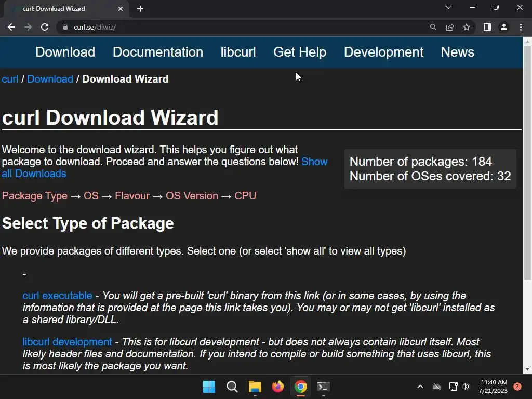Click the 'Flavour' step text

(x=132, y=196)
